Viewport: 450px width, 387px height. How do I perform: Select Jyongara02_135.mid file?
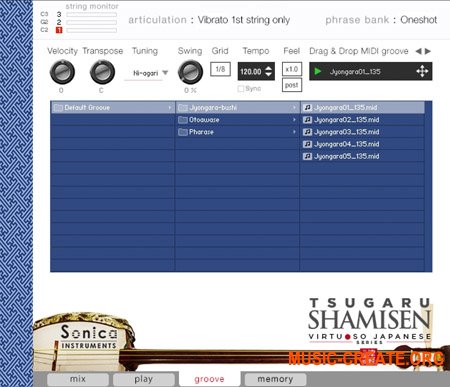coord(362,120)
